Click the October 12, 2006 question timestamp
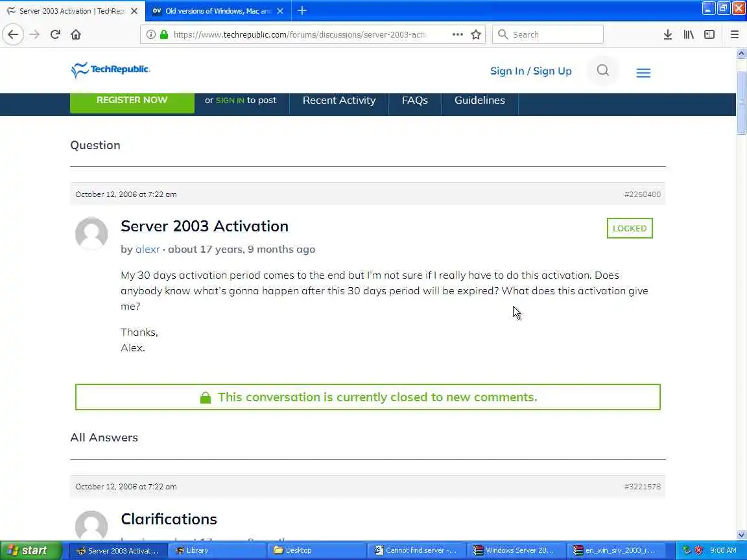747x560 pixels. click(126, 194)
